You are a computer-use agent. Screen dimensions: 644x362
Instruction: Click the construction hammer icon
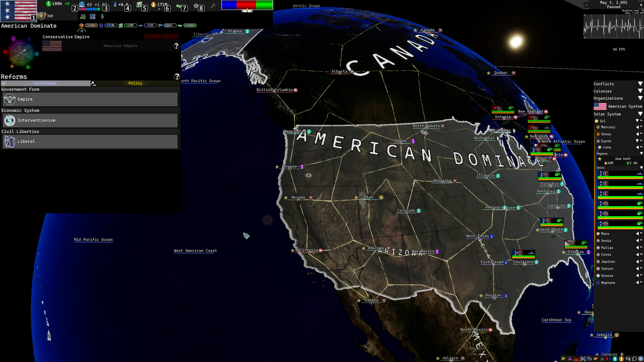click(213, 5)
